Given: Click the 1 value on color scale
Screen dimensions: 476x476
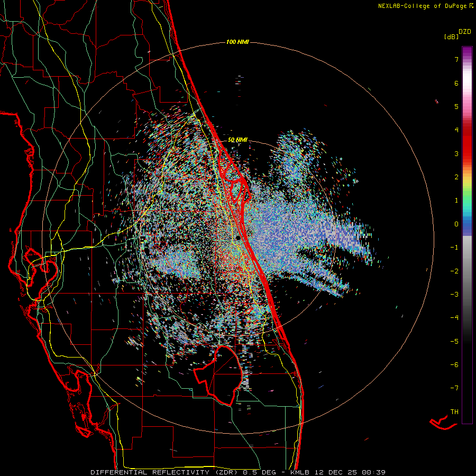Looking at the screenshot, I should [456, 200].
